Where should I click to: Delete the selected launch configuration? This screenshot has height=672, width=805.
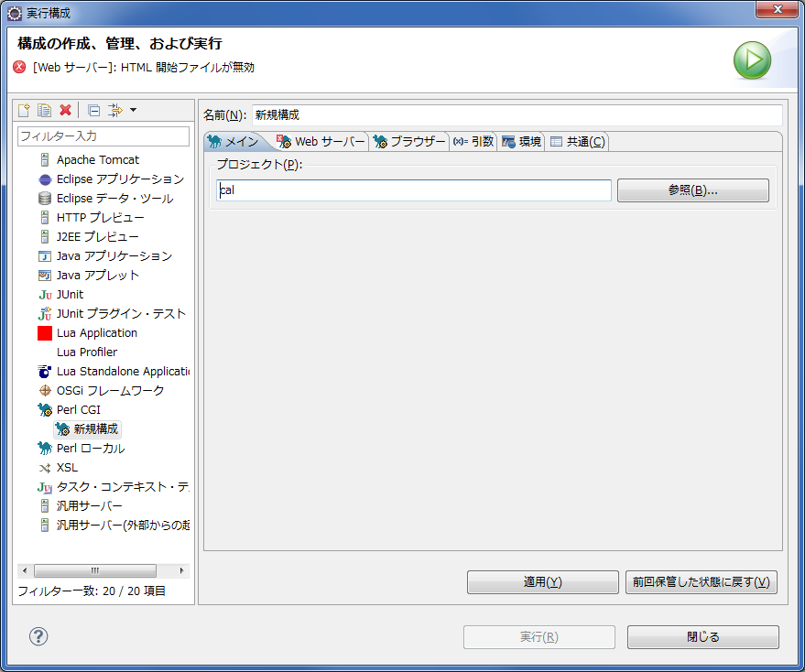click(65, 110)
